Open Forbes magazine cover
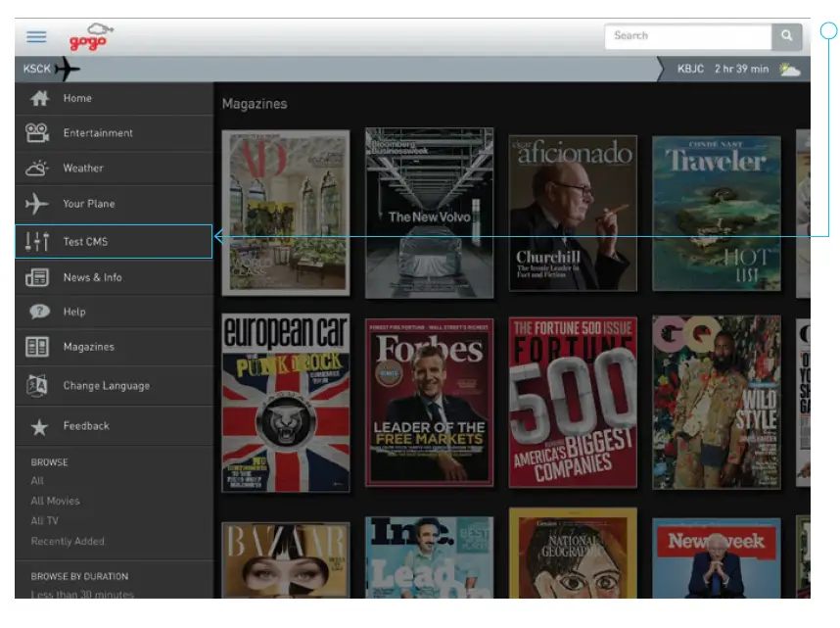Viewport: 840px width, 628px height. pos(429,403)
